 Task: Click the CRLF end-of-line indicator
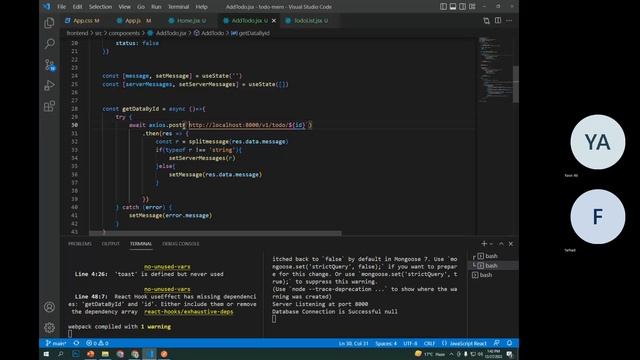click(x=429, y=343)
